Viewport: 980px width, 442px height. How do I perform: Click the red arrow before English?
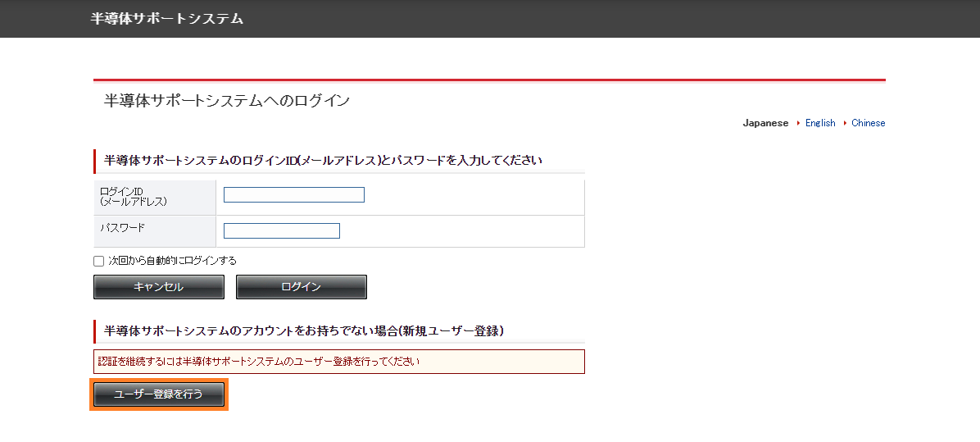pyautogui.click(x=798, y=123)
